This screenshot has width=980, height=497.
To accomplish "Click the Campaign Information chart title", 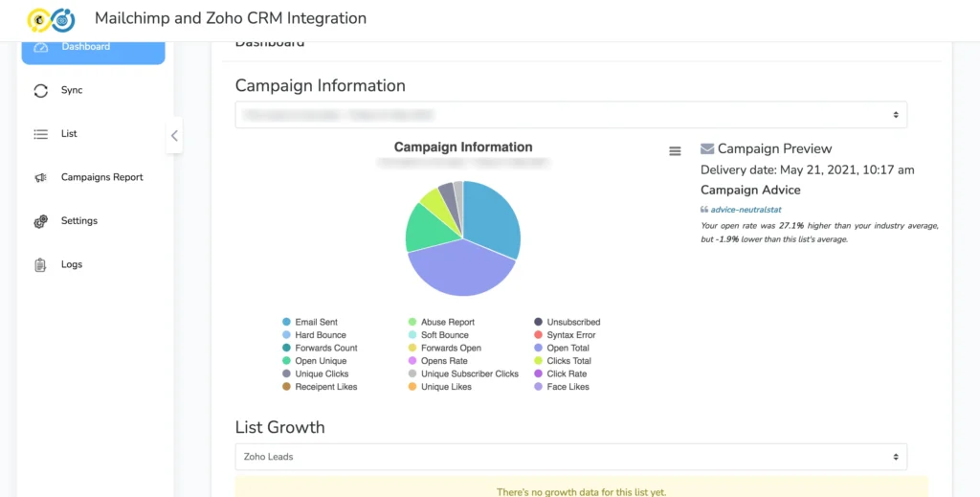I will click(x=463, y=147).
